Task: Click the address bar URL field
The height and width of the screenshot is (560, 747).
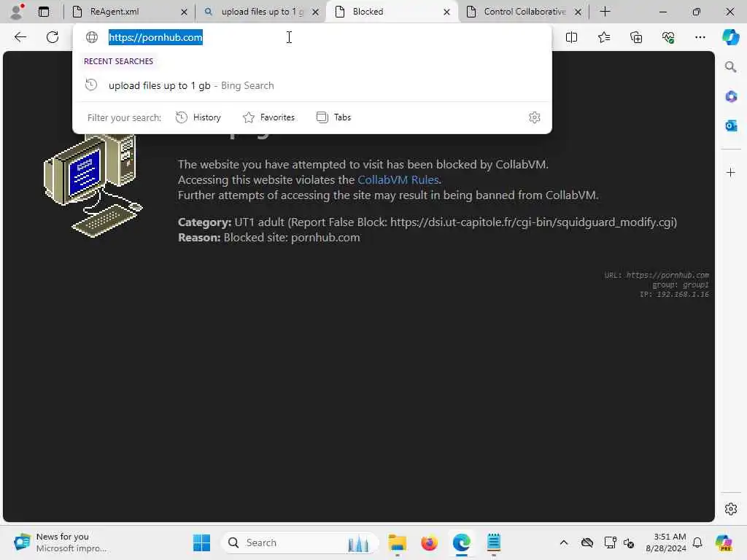Action: [312, 37]
